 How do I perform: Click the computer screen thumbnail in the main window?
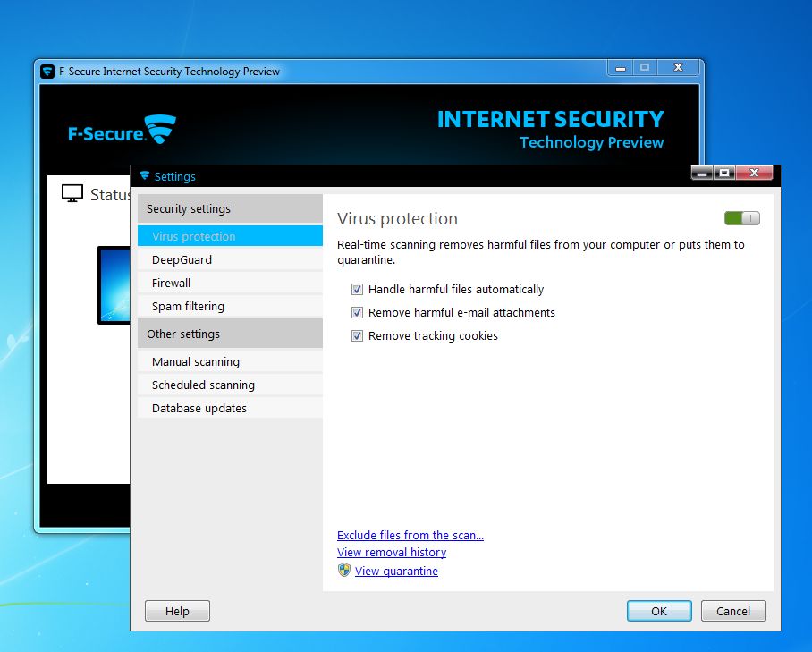(x=114, y=285)
